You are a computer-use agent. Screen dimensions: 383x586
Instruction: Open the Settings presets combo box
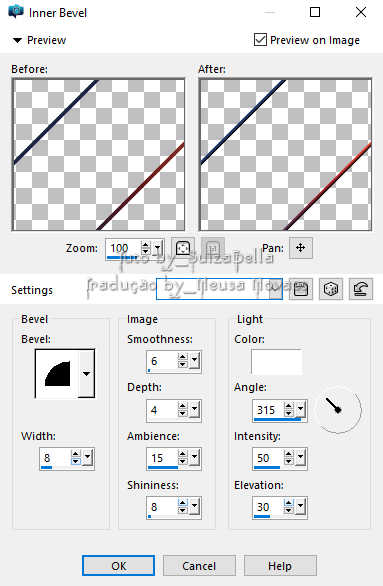pos(219,289)
